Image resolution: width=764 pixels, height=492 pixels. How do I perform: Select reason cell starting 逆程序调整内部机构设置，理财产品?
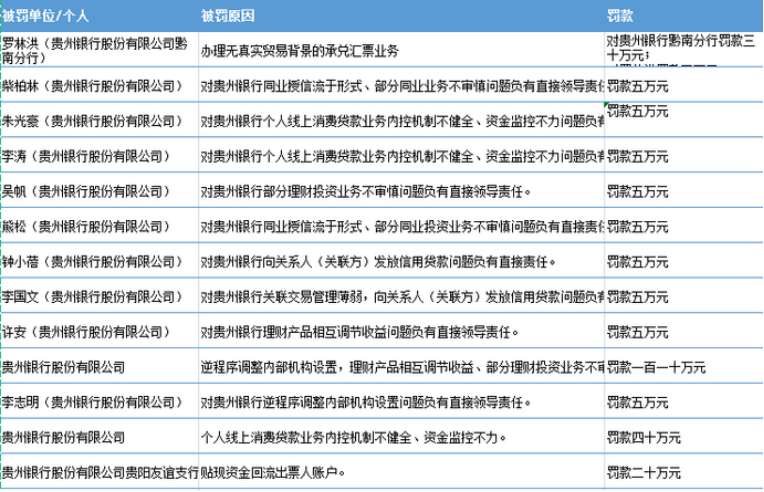click(401, 365)
